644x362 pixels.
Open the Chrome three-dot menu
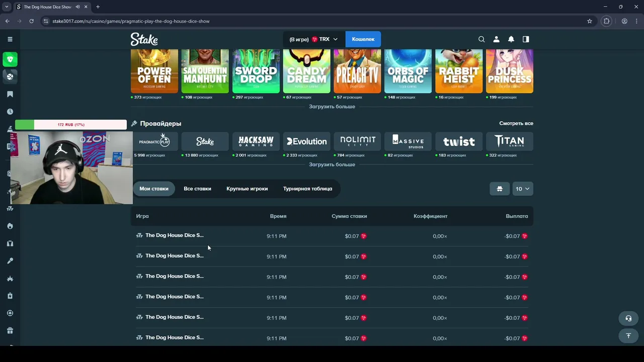pyautogui.click(x=636, y=21)
